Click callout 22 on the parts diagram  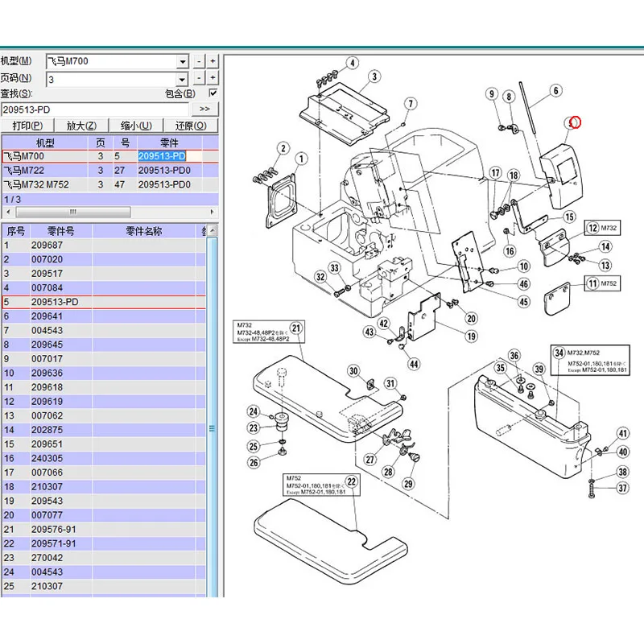[x=352, y=481]
